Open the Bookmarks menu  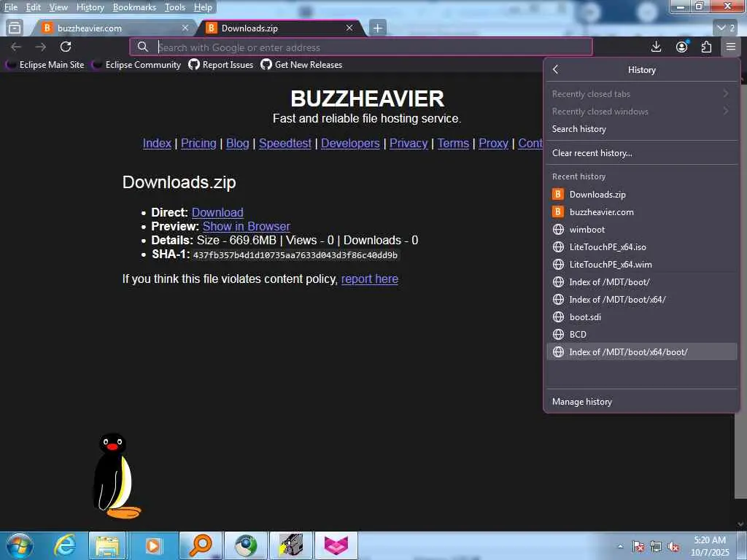click(134, 7)
